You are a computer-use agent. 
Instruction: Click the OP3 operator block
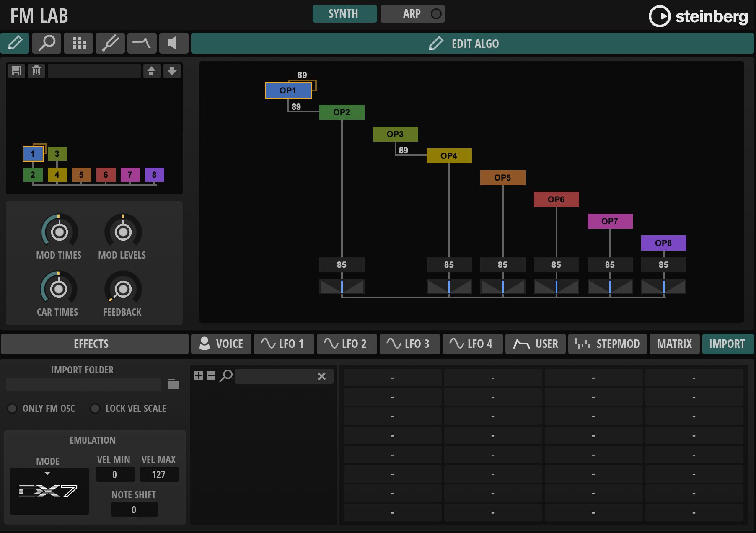click(x=395, y=134)
